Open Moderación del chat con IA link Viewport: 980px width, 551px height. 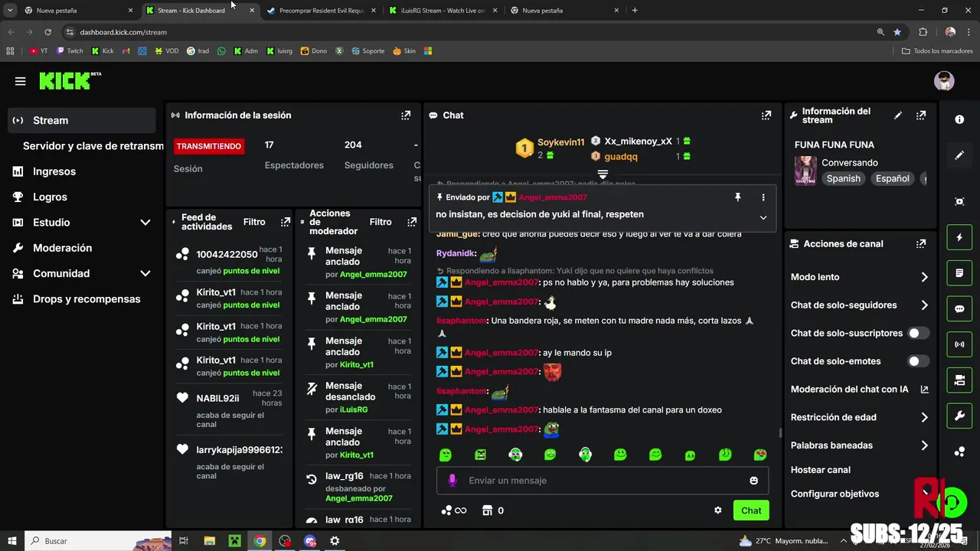click(859, 390)
